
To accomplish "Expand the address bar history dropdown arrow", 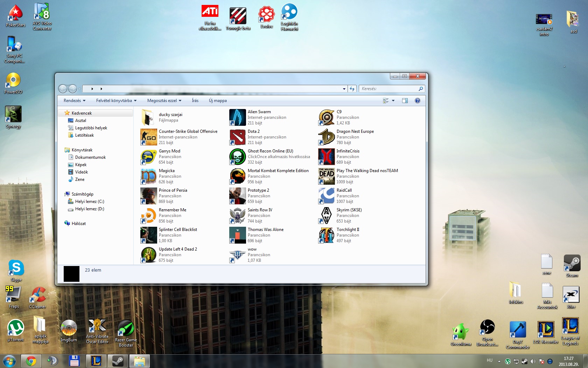I will pyautogui.click(x=344, y=89).
